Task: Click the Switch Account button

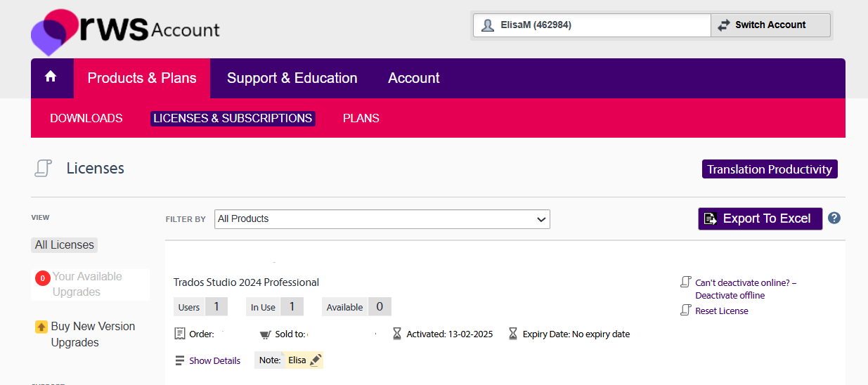Action: click(770, 25)
